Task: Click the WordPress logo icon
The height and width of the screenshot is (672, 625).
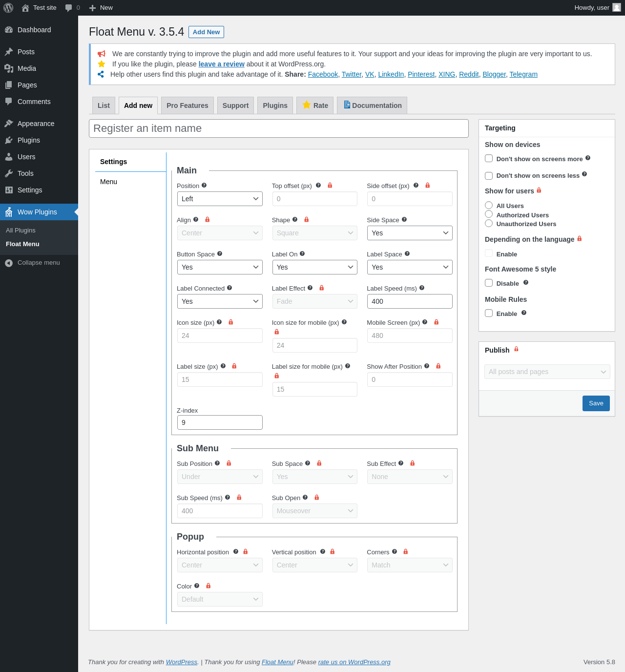Action: [x=8, y=8]
